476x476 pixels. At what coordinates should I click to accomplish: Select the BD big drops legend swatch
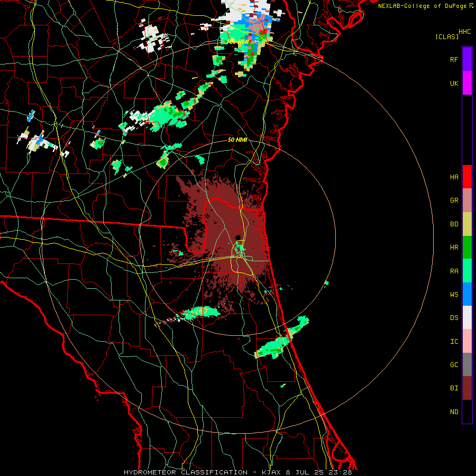point(467,224)
